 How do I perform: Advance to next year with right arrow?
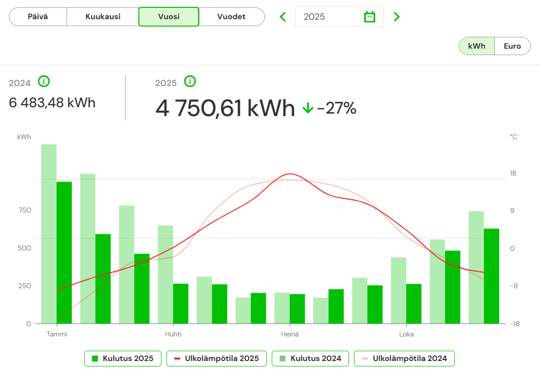397,17
